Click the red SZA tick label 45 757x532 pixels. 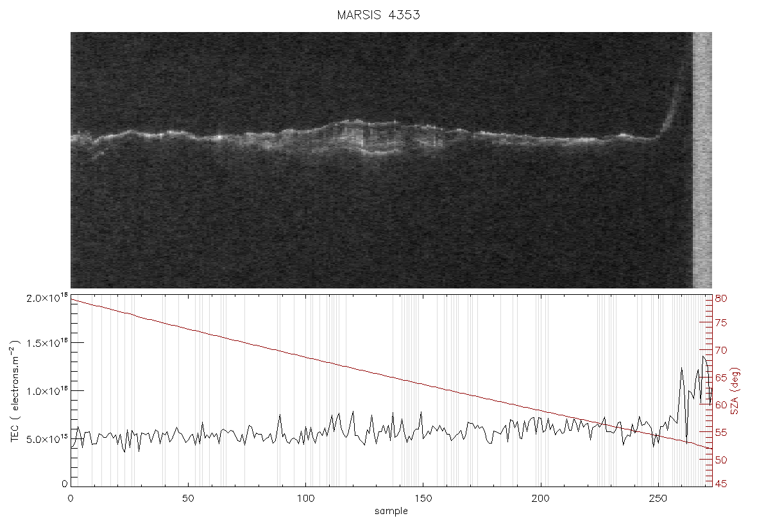(x=720, y=484)
